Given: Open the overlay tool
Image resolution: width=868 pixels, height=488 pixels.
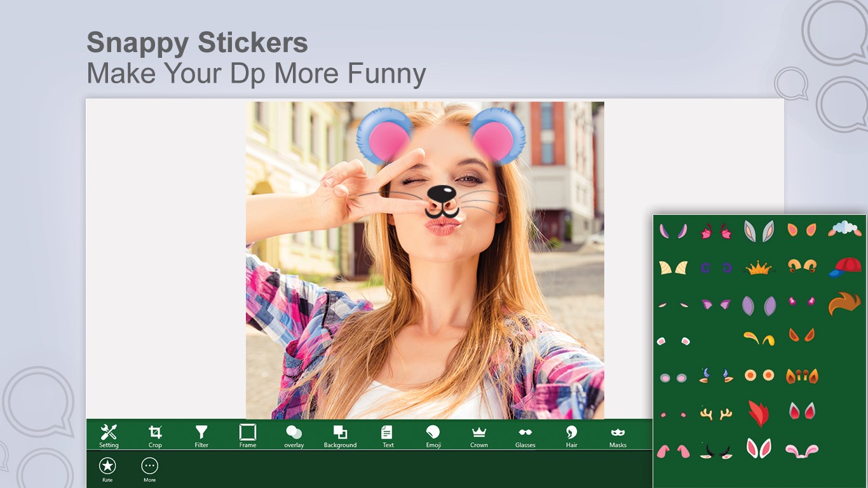Looking at the screenshot, I should [x=294, y=436].
